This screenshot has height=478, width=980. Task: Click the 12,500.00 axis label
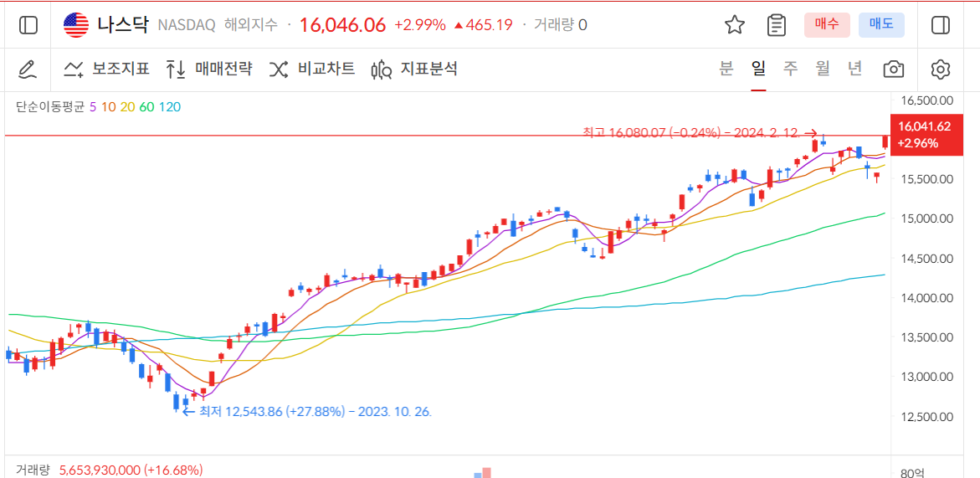(x=926, y=416)
